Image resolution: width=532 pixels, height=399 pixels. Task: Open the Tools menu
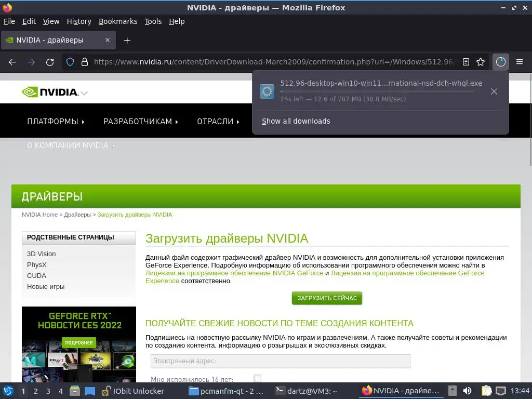[x=153, y=21]
